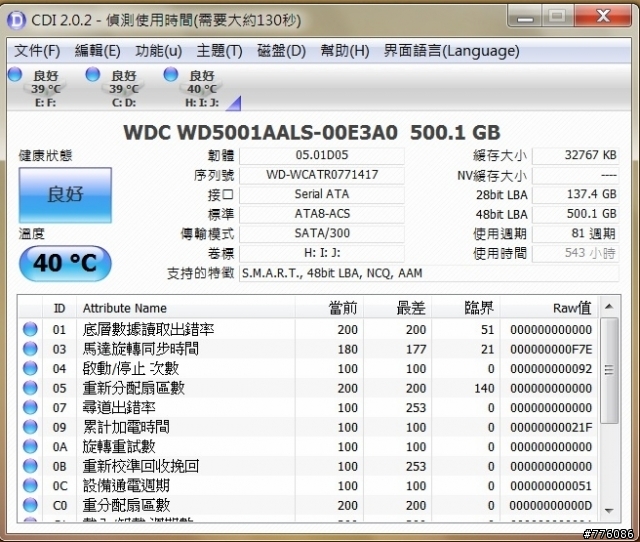The width and height of the screenshot is (640, 542).
Task: Click the attribute list scroll down arrow
Action: pos(609,511)
